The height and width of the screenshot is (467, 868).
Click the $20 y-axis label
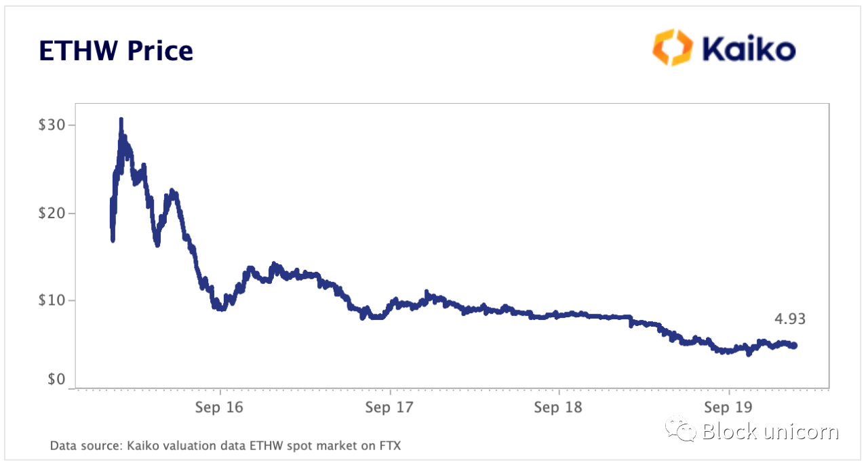(52, 213)
